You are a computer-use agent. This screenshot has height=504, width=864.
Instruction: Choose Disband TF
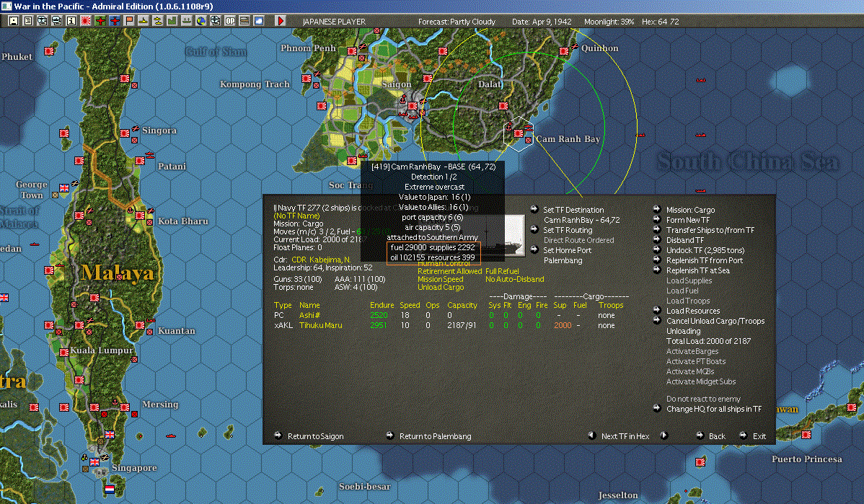[685, 240]
